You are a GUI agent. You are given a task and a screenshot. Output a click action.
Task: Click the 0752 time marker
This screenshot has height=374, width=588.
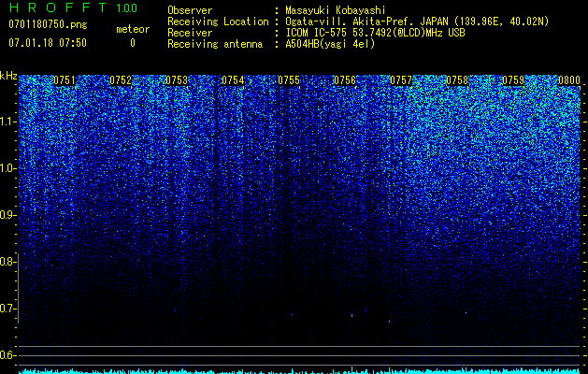coord(121,80)
